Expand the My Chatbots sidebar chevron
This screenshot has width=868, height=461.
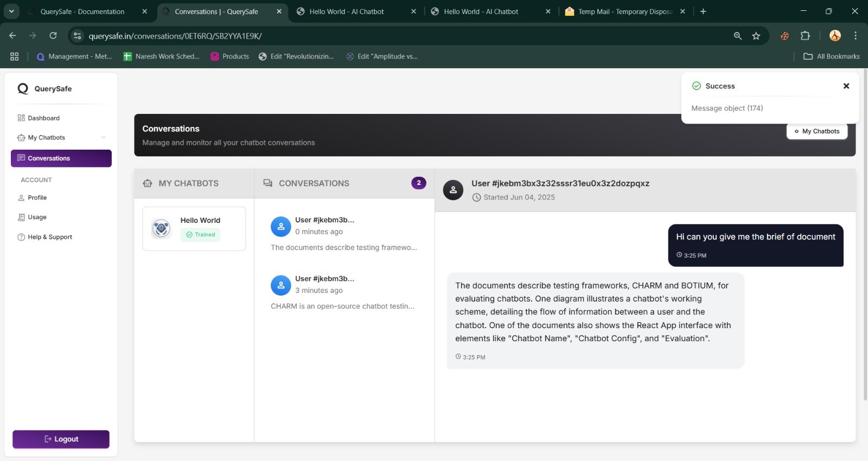[x=103, y=138]
